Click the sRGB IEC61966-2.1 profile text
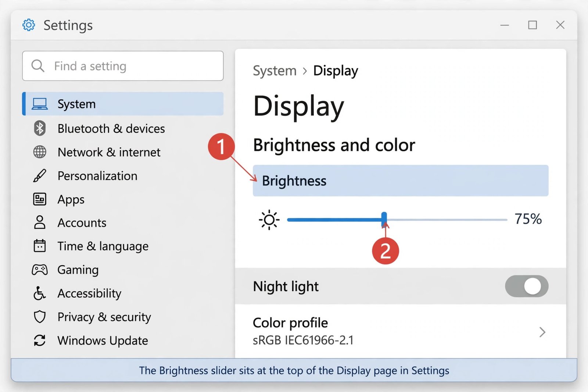Viewport: 588px width, 392px height. (303, 340)
